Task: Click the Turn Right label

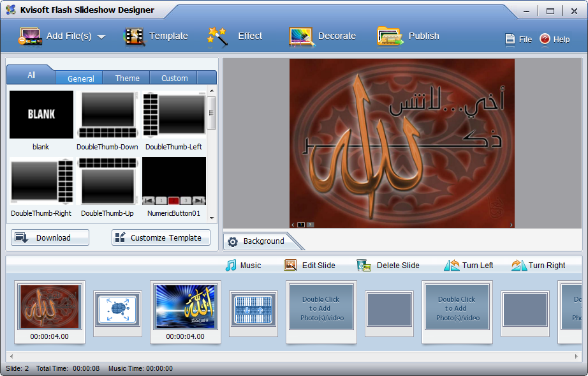Action: (547, 266)
